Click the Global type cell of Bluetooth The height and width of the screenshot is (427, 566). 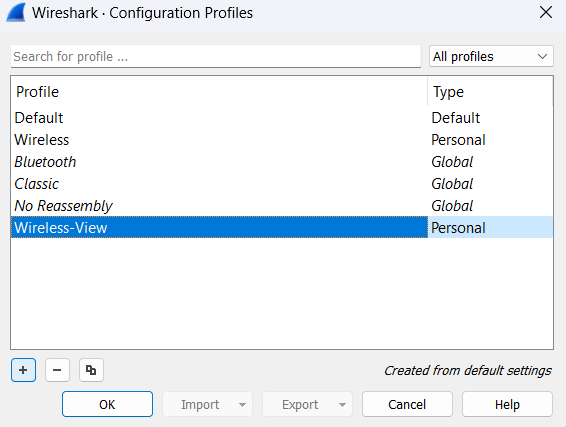point(490,162)
